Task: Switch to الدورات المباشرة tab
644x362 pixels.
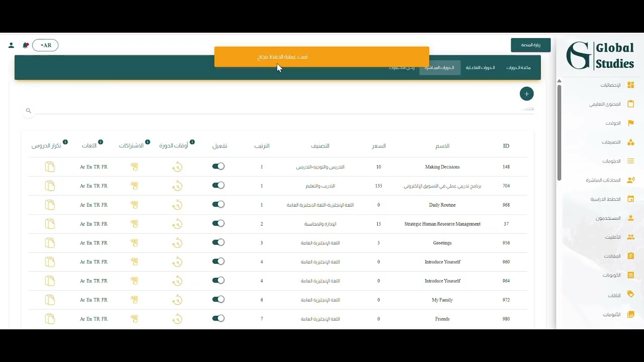Action: point(440,67)
